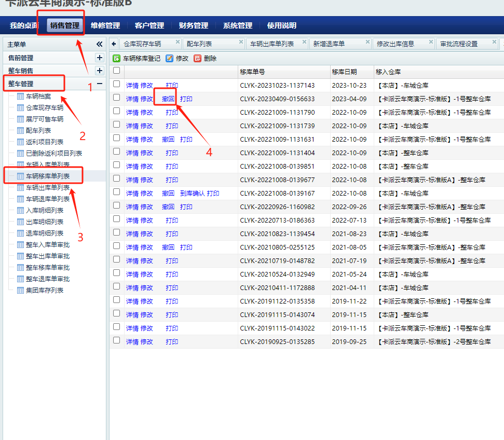Open 集团库存列表 in the sidebar tree

(x=45, y=290)
